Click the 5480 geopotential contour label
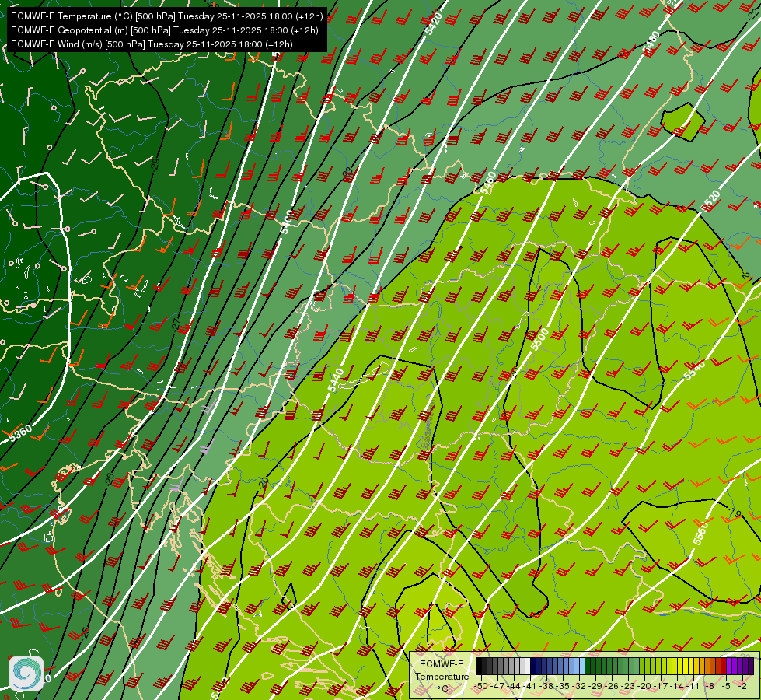Screen dimensions: 761x700 coord(651,42)
